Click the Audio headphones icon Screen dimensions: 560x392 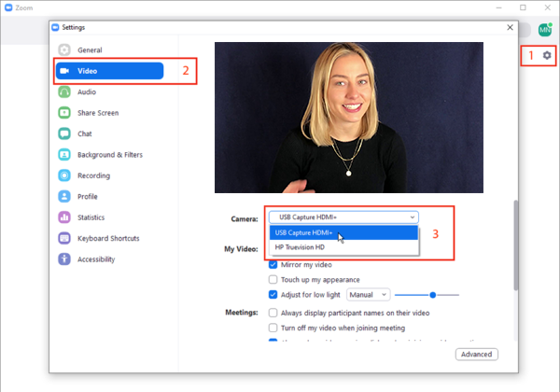pos(64,91)
